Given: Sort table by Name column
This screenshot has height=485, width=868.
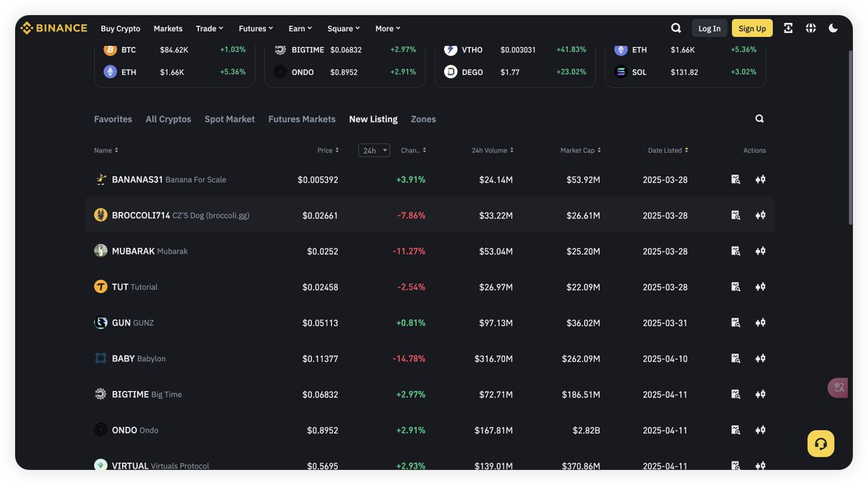Looking at the screenshot, I should [x=106, y=150].
